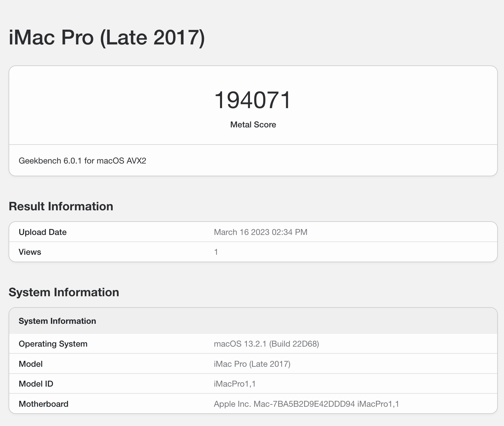
Task: Click the large System Information section heading
Action: pyautogui.click(x=64, y=292)
